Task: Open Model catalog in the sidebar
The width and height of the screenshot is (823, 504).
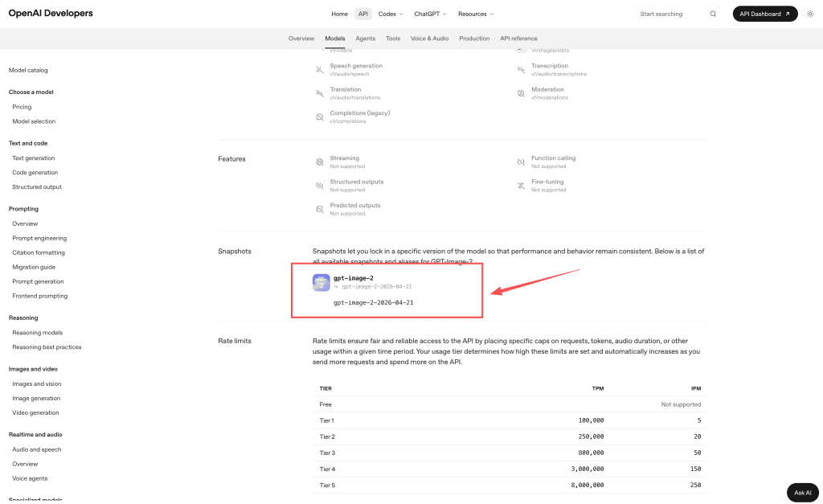Action: point(28,71)
